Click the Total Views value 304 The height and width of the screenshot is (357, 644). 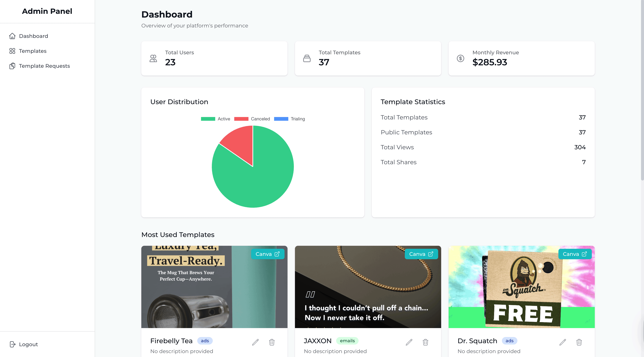pos(580,147)
